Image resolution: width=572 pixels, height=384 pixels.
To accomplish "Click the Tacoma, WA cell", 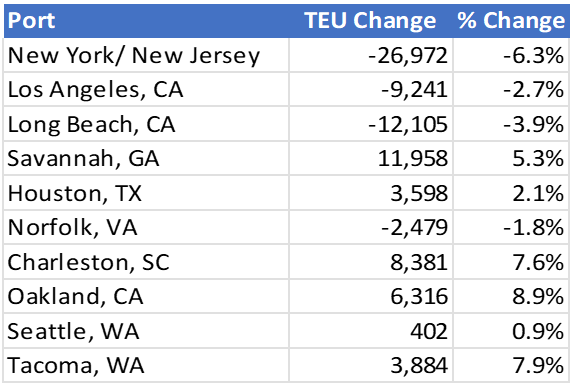I will click(x=146, y=365).
